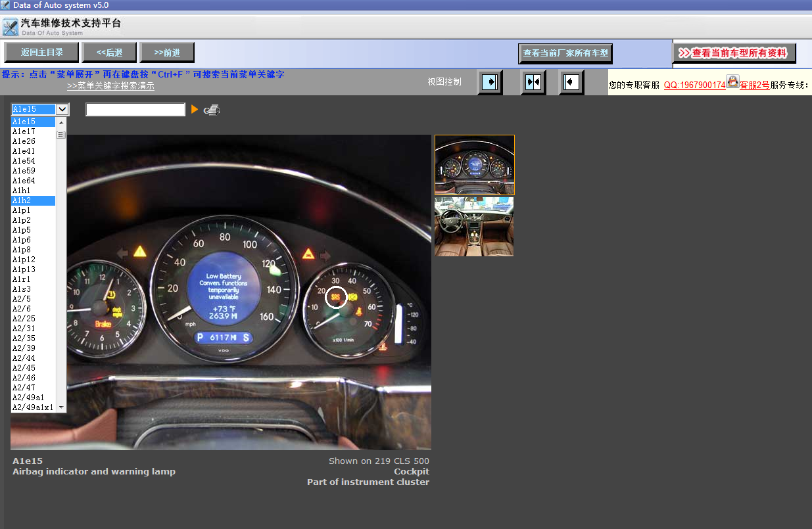Select A2/47 in the list
The width and height of the screenshot is (812, 529).
[x=34, y=388]
